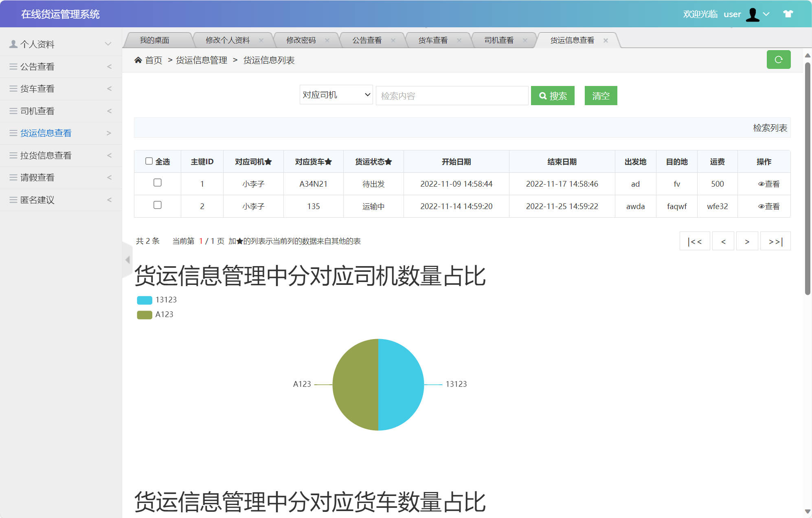Screen dimensions: 812x518
Task: Click the green refresh icon
Action: click(x=779, y=60)
